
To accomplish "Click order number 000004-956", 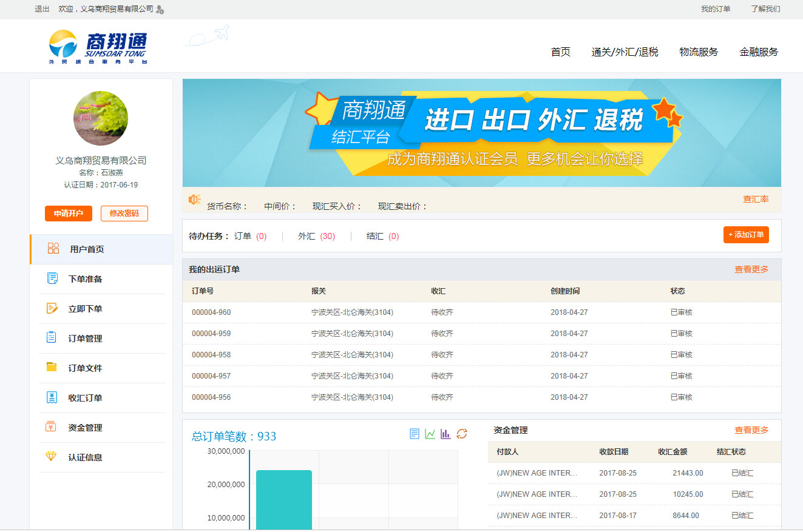I will [211, 397].
